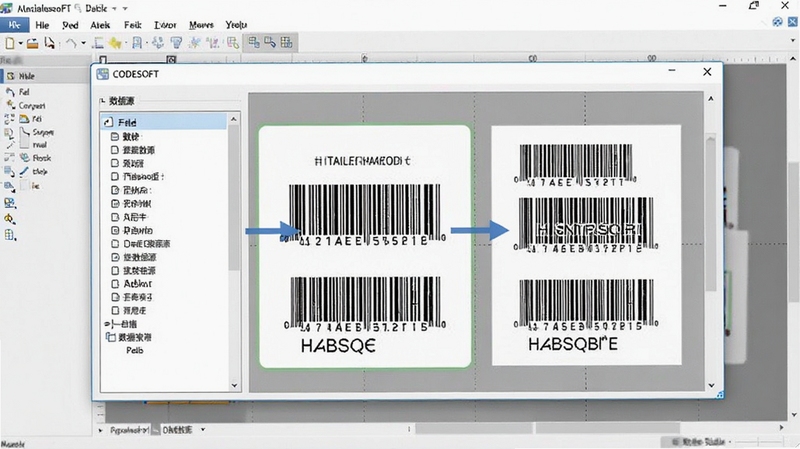800x449 pixels.
Task: Click preview pane scroll-down arrow
Action: click(711, 386)
